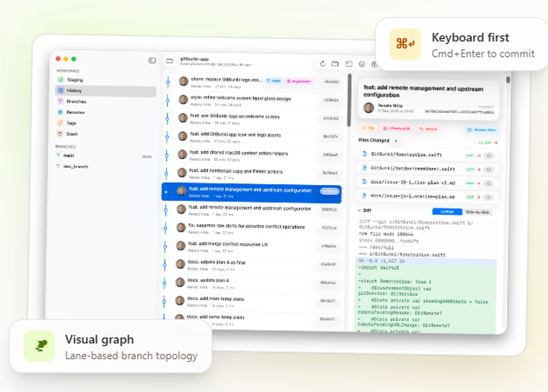Select commit 'style: refine welcome screen liquid glass design'
Image resolution: width=548 pixels, height=392 pixels.
pos(252,101)
